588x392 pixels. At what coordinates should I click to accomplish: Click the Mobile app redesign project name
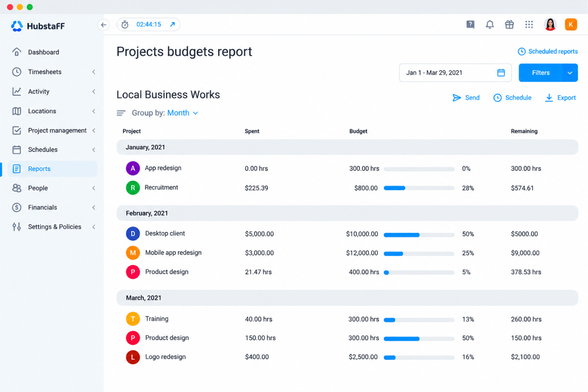point(173,253)
